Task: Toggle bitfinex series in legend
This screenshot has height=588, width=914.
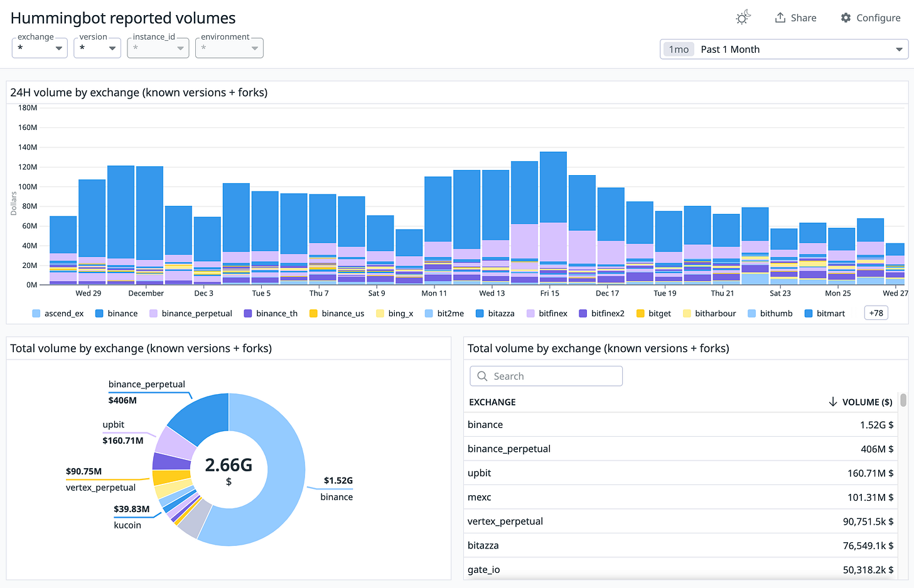Action: pos(547,313)
